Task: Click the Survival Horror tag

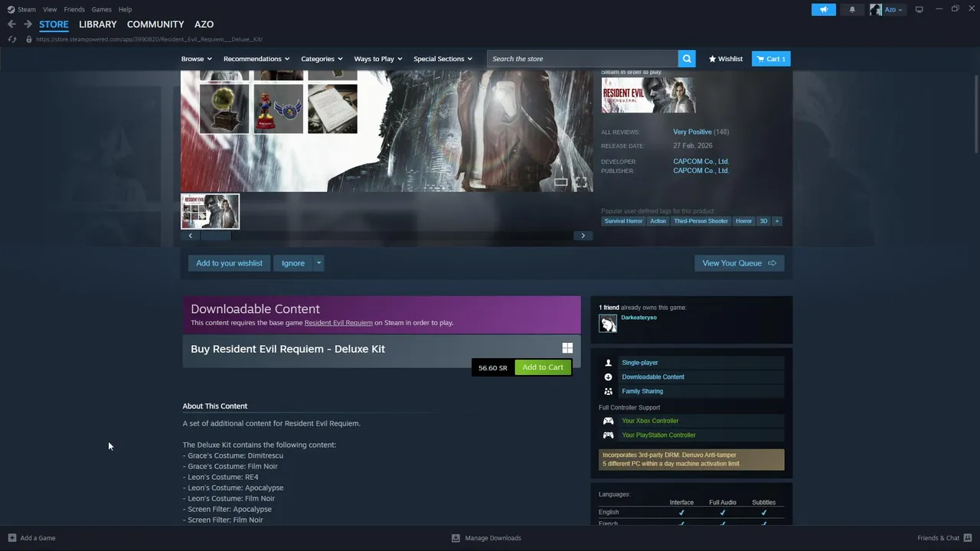Action: click(623, 221)
